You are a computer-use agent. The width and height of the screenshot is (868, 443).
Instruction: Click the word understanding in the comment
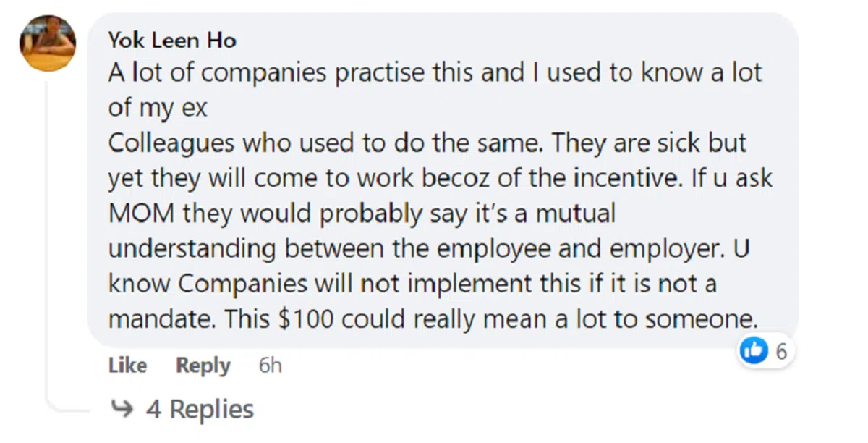(x=192, y=248)
